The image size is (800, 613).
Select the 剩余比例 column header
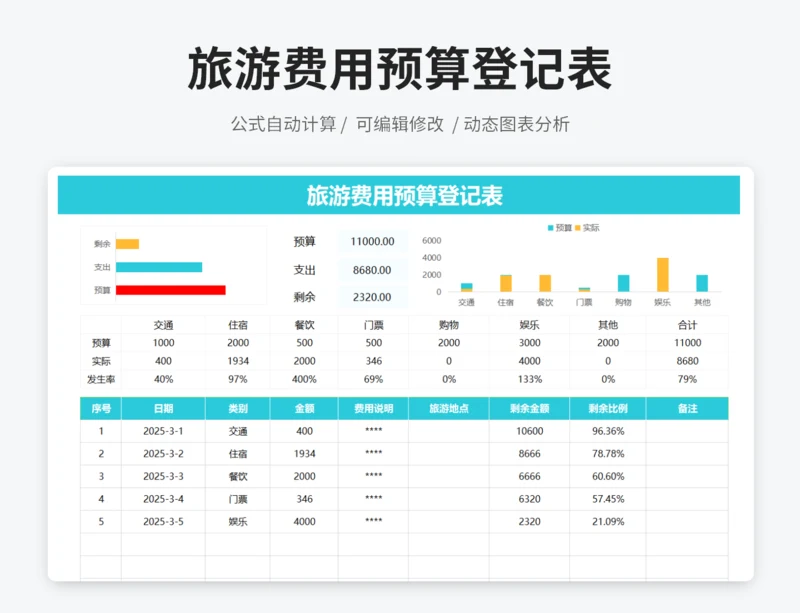(x=608, y=408)
